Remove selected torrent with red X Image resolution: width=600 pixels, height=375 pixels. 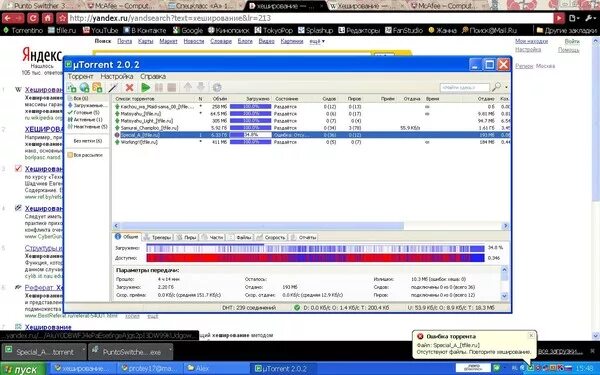pyautogui.click(x=129, y=88)
